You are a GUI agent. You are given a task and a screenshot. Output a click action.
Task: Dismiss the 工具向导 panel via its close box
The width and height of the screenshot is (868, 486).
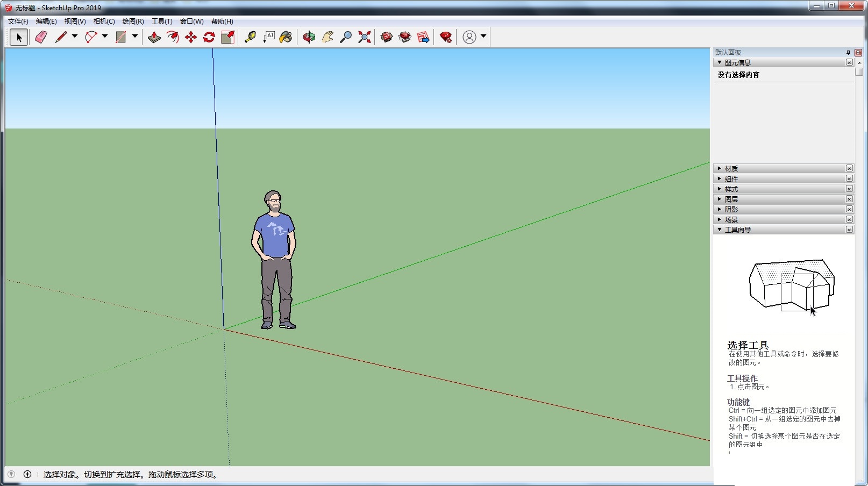[x=850, y=229]
